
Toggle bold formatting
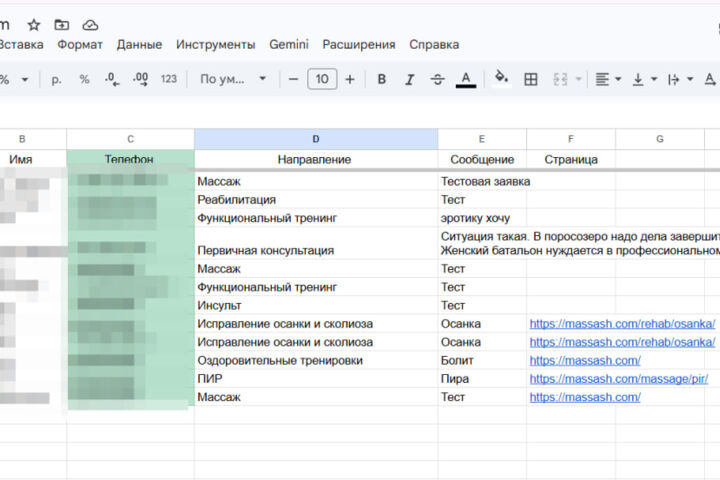click(x=382, y=79)
